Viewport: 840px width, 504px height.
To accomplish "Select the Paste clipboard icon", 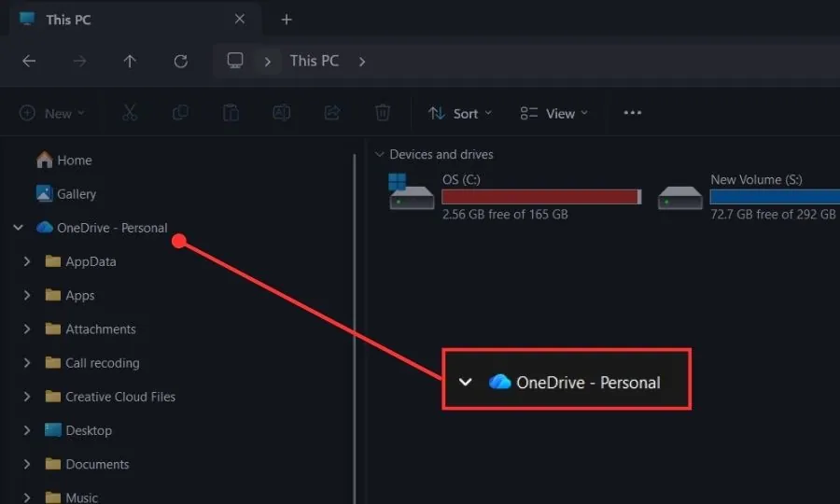I will tap(231, 113).
